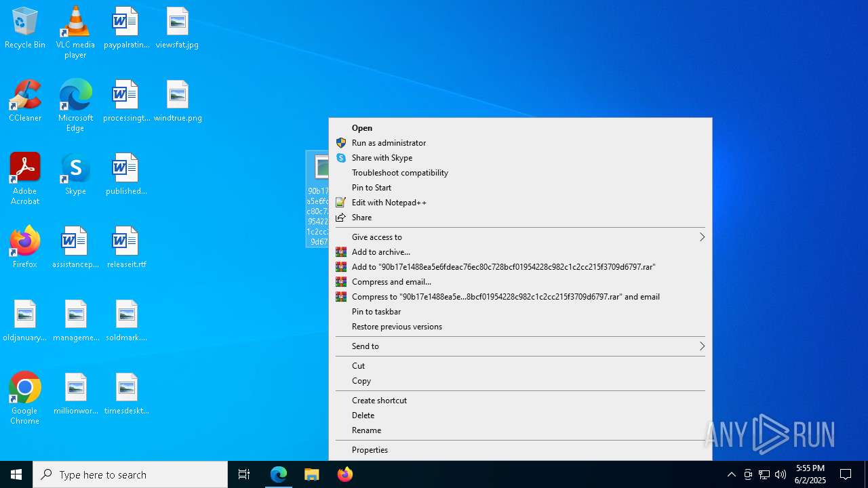The width and height of the screenshot is (868, 488).
Task: Choose Rename in the context menu
Action: click(x=520, y=430)
